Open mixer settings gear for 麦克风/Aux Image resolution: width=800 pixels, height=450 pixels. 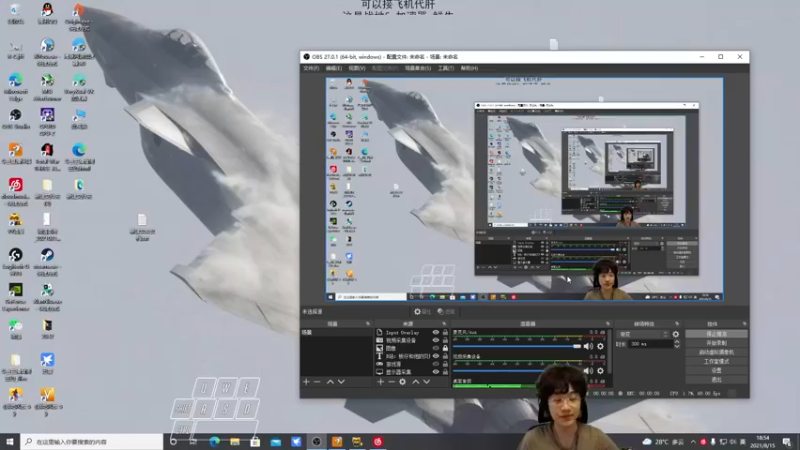point(601,346)
